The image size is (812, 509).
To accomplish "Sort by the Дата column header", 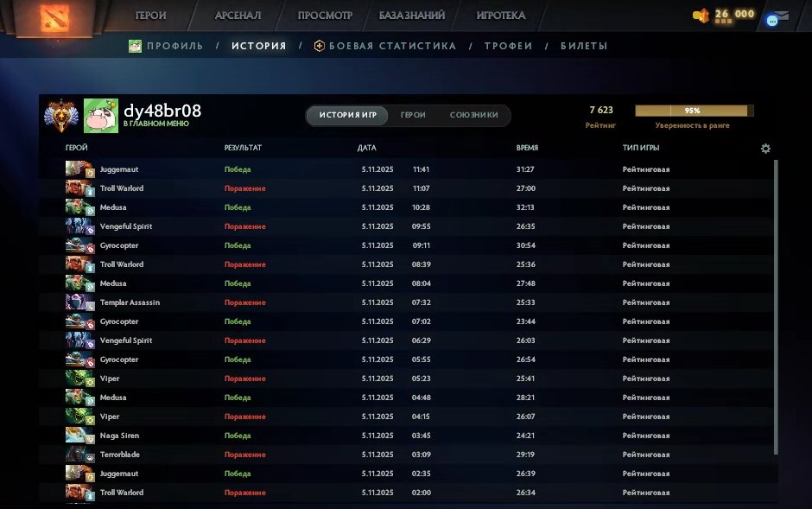I will coord(366,148).
